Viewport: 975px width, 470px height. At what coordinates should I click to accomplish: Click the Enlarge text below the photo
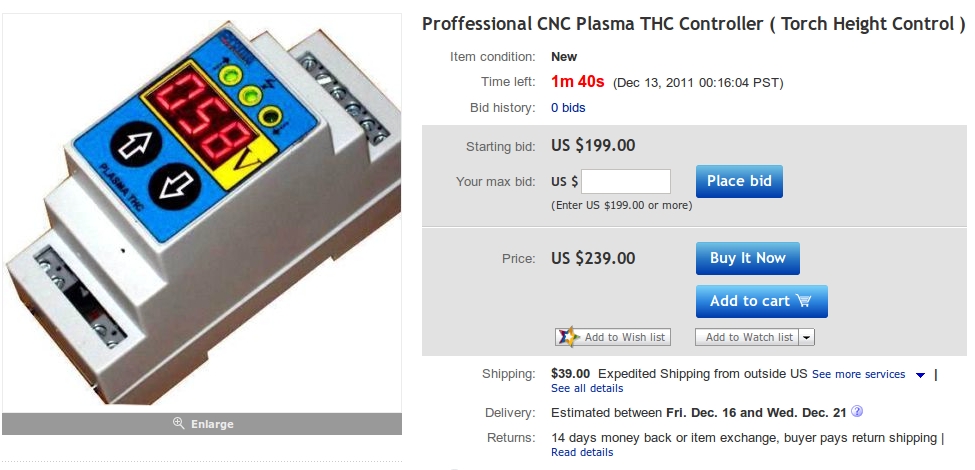212,424
